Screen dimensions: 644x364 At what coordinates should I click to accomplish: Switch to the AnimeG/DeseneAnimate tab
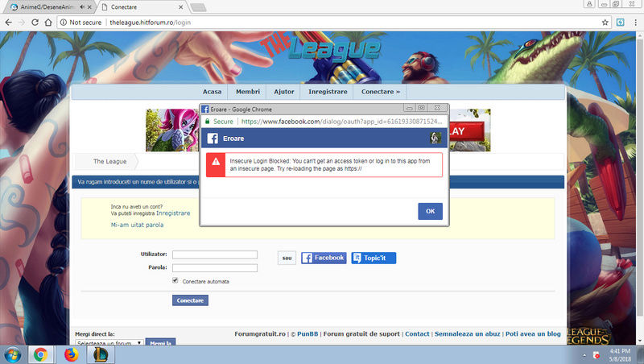coord(47,7)
